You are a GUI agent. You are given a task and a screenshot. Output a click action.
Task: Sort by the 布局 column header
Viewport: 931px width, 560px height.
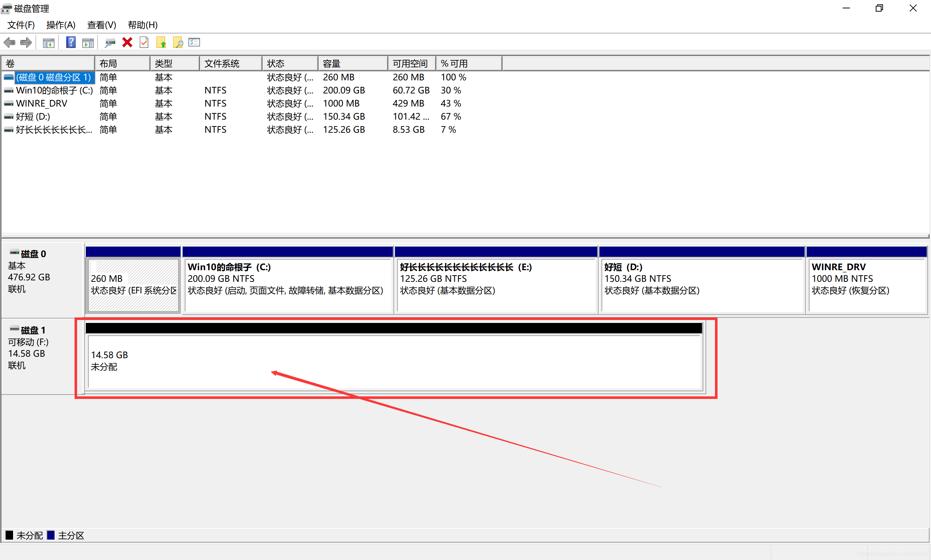pyautogui.click(x=122, y=63)
